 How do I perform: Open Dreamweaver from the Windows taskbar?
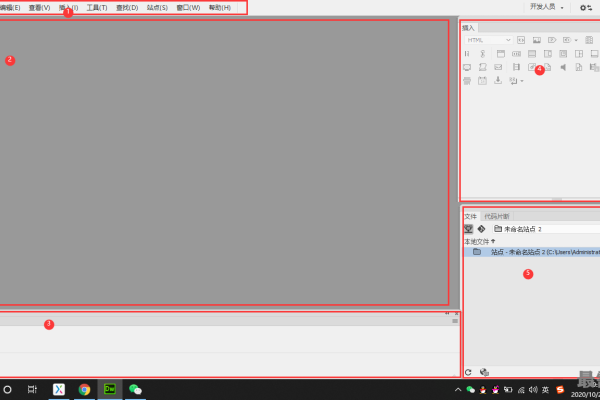(x=110, y=389)
